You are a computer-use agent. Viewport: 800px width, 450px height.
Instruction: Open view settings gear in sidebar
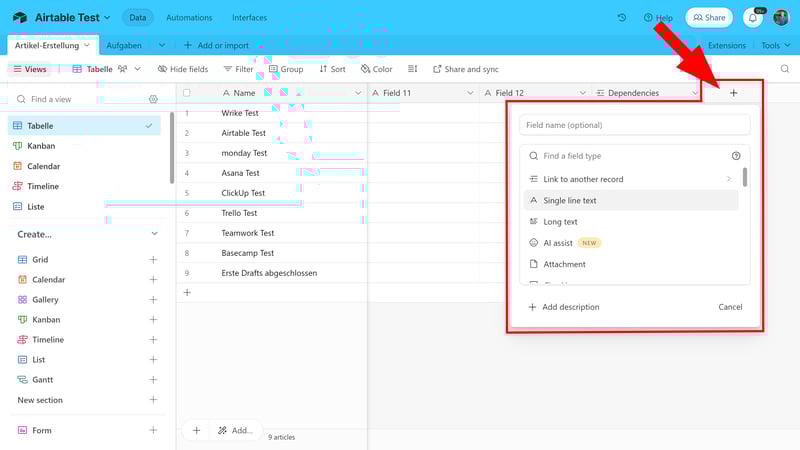pyautogui.click(x=153, y=99)
